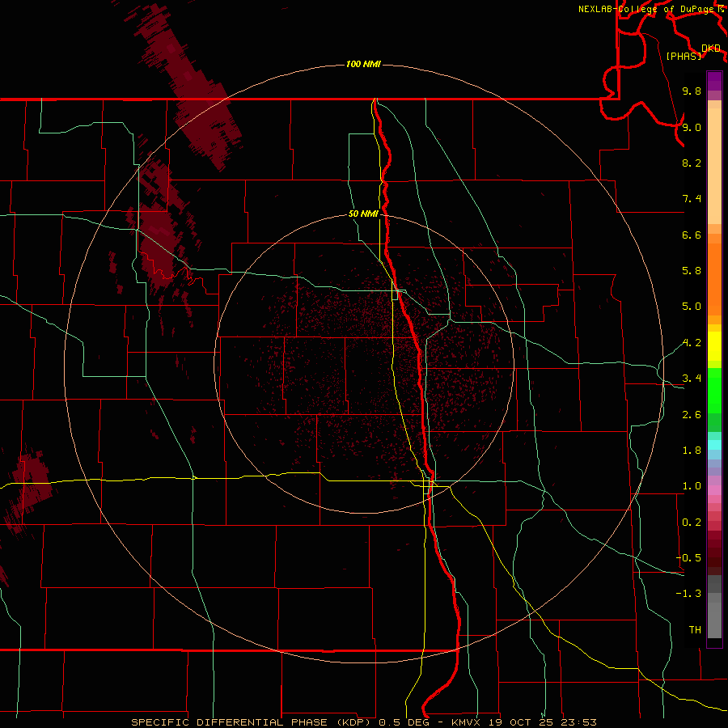
Task: Click the 2.6 scale value
Action: [x=692, y=415]
